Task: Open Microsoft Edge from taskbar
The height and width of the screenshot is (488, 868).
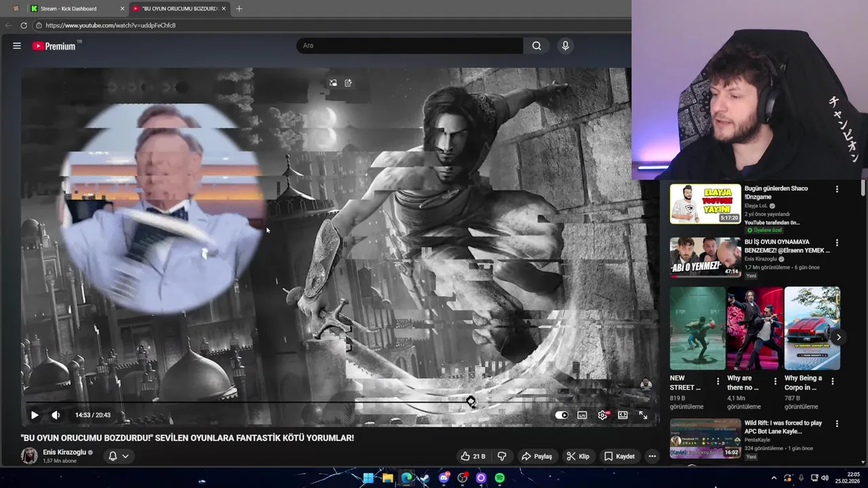Action: (406, 478)
